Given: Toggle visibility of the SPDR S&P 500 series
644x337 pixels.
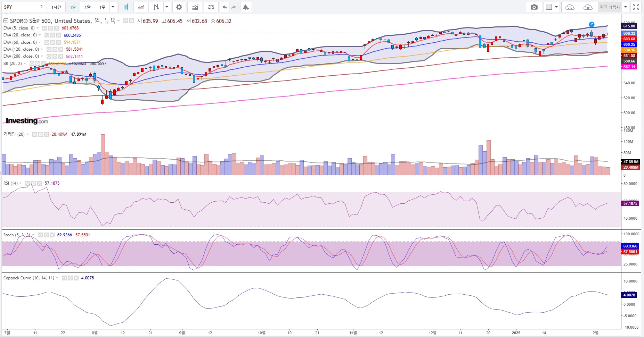Looking at the screenshot, I should click(126, 21).
